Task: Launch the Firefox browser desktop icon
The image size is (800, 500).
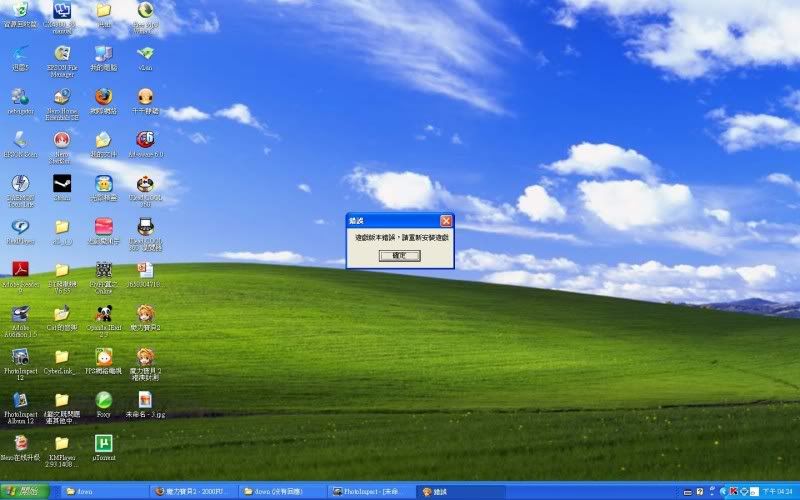Action: click(x=104, y=101)
